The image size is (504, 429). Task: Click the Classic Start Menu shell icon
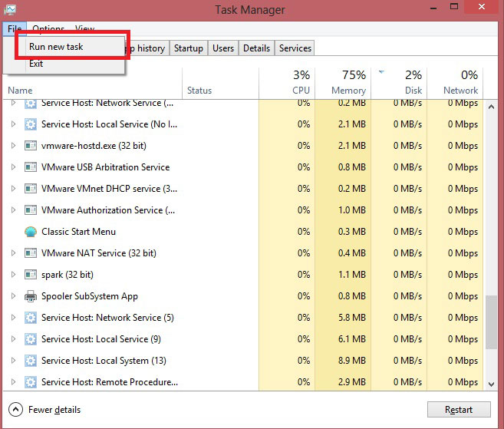[31, 232]
